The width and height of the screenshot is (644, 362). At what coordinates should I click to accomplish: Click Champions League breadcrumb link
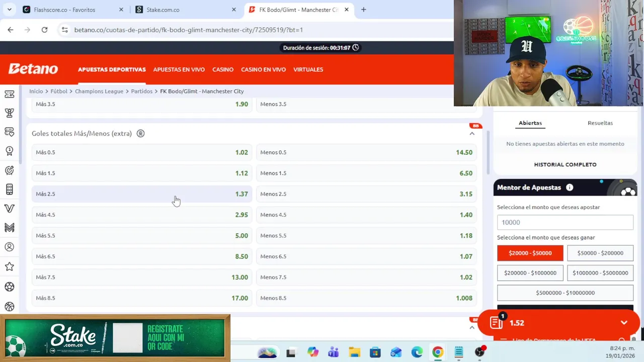[99, 91]
